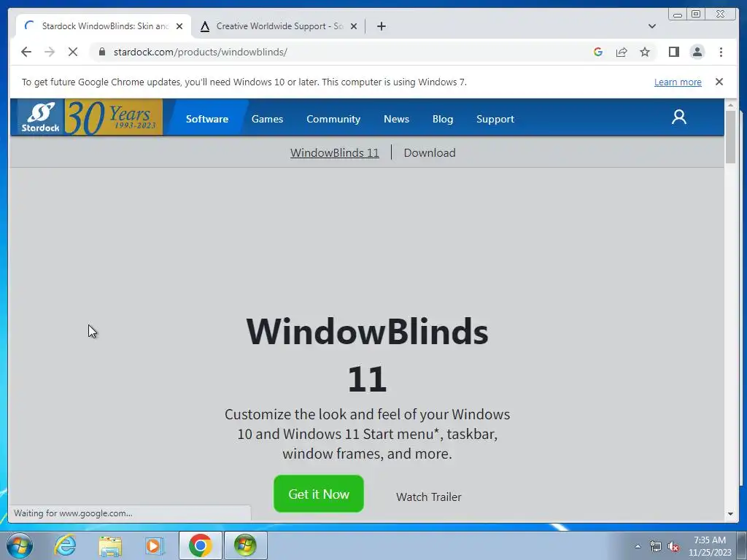Close the Creative Worldwide Support tab
This screenshot has width=747, height=560.
(x=354, y=26)
